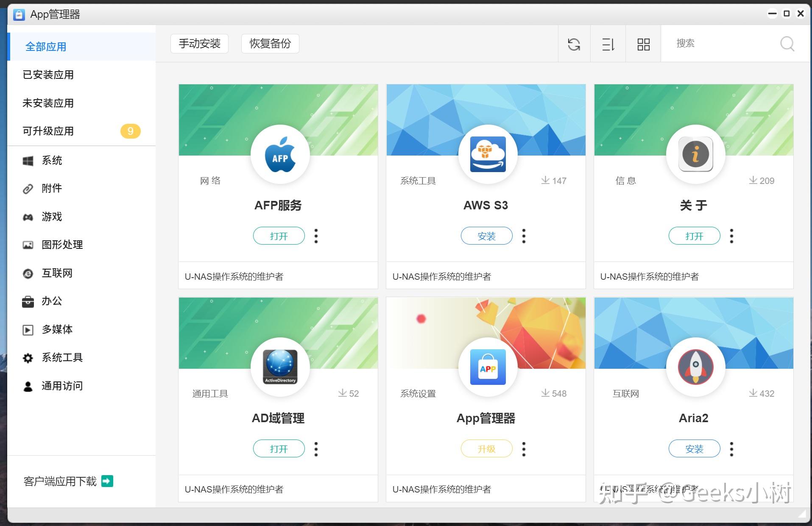Expand more options for App管理器 card
Image resolution: width=812 pixels, height=526 pixels.
[524, 449]
